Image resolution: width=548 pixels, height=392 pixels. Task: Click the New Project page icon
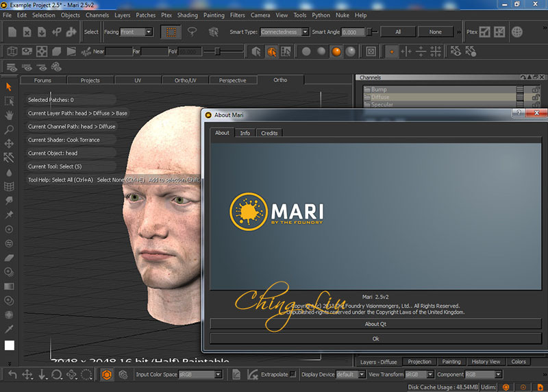(x=12, y=32)
